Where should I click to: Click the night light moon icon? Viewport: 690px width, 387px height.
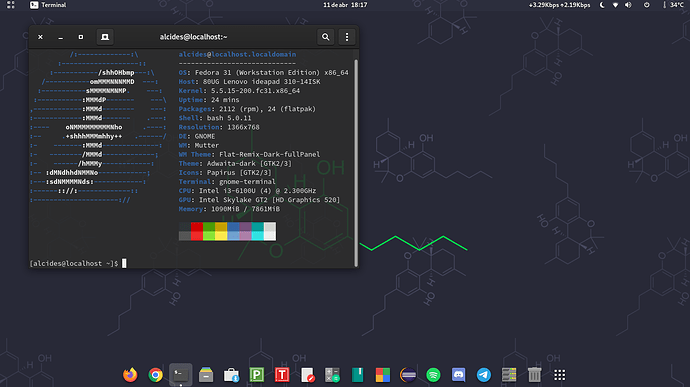click(x=602, y=5)
